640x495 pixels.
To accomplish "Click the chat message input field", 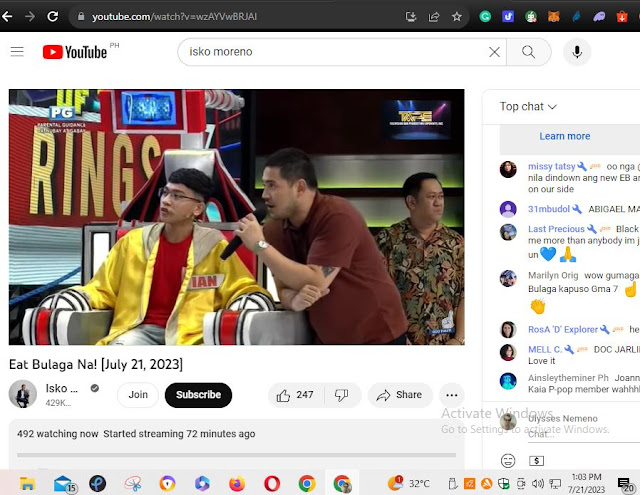I will [584, 434].
